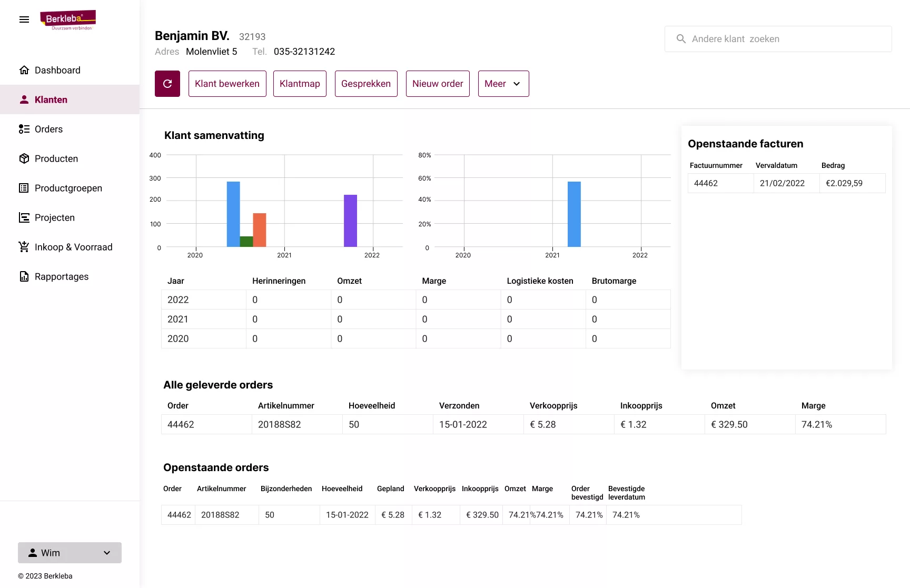Click the blue bar in revenue chart
Viewport: 910px width, 588px height.
[233, 214]
